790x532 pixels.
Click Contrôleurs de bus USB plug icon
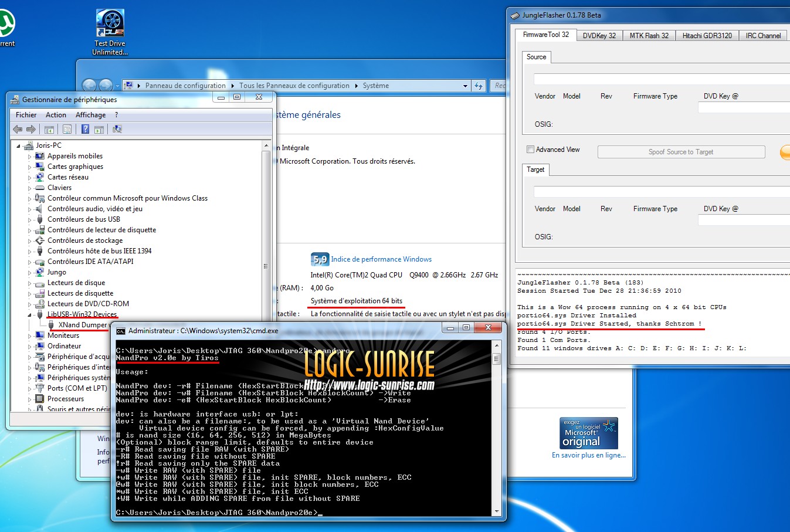click(40, 219)
